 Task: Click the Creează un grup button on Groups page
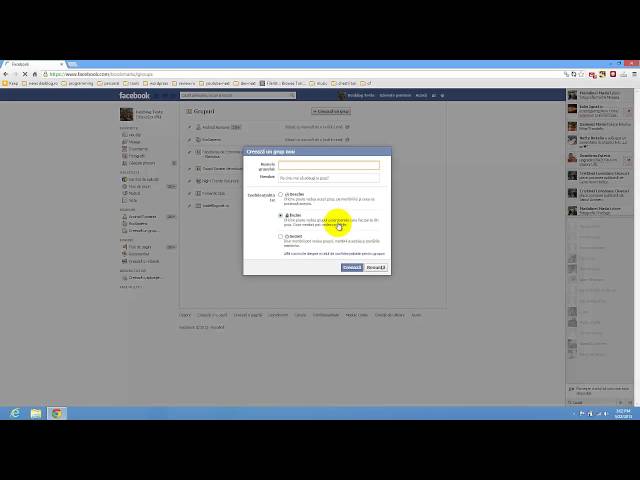click(331, 111)
